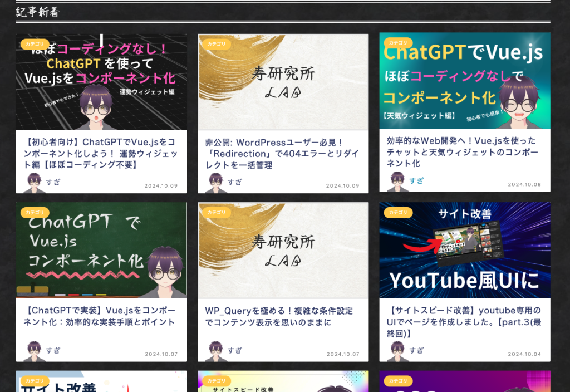Open thumbnail of 運勢ウィジェット編 ChatGPT article
The image size is (570, 392).
(x=101, y=82)
